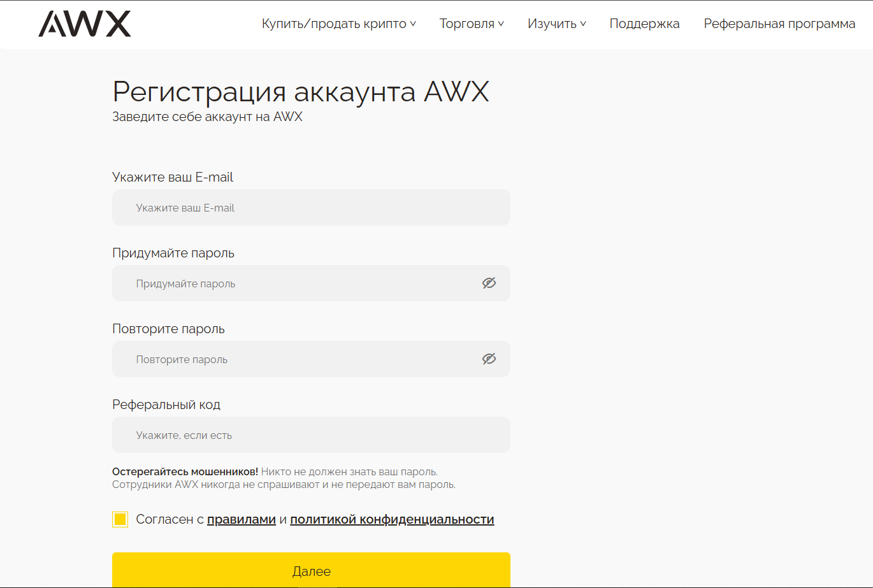The image size is (873, 588).
Task: Click the AWX logo
Action: [85, 24]
